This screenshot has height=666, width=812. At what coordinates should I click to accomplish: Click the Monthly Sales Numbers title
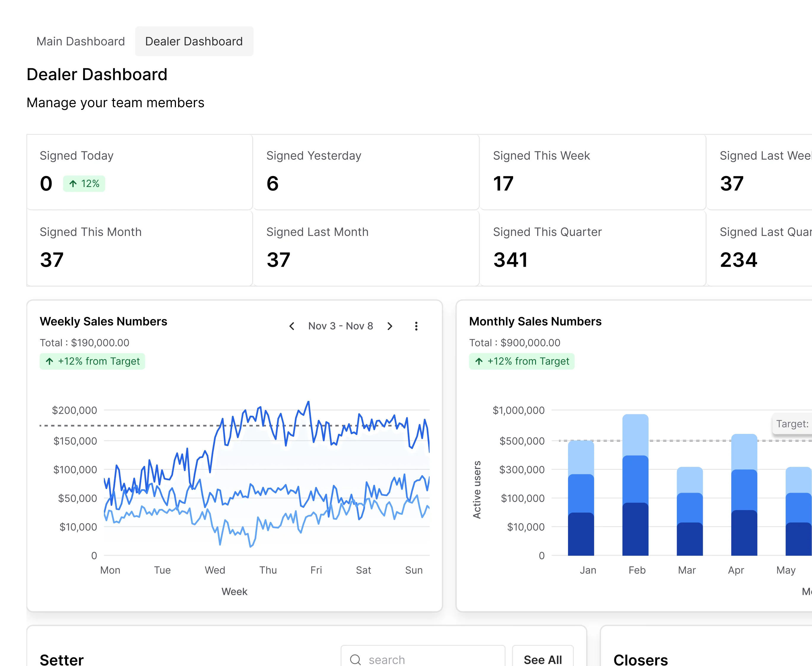pos(535,321)
